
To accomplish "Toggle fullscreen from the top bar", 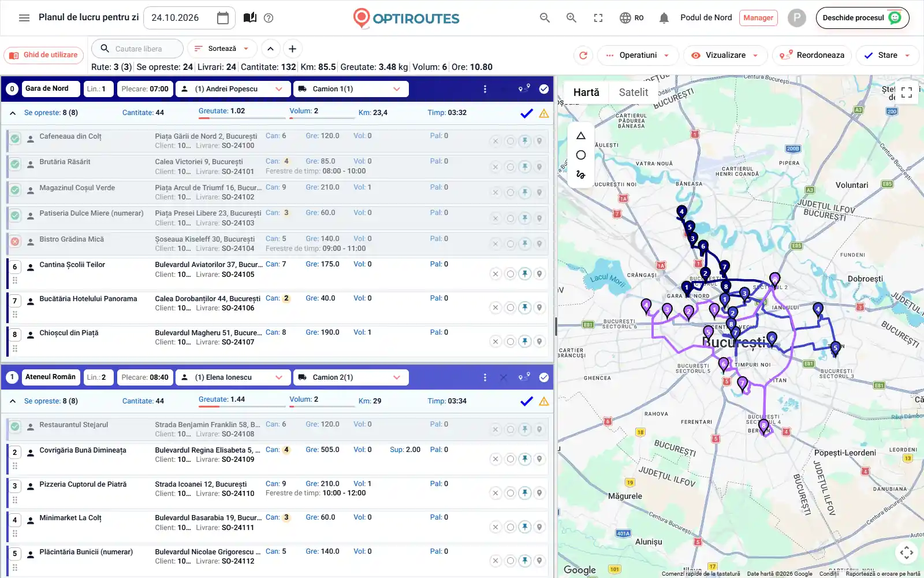I will coord(598,18).
